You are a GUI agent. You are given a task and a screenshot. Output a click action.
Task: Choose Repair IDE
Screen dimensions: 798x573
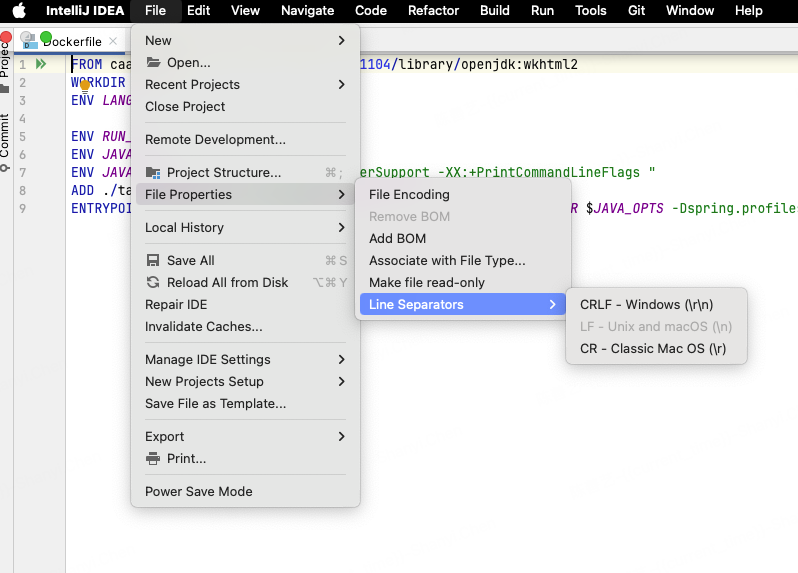pyautogui.click(x=245, y=304)
